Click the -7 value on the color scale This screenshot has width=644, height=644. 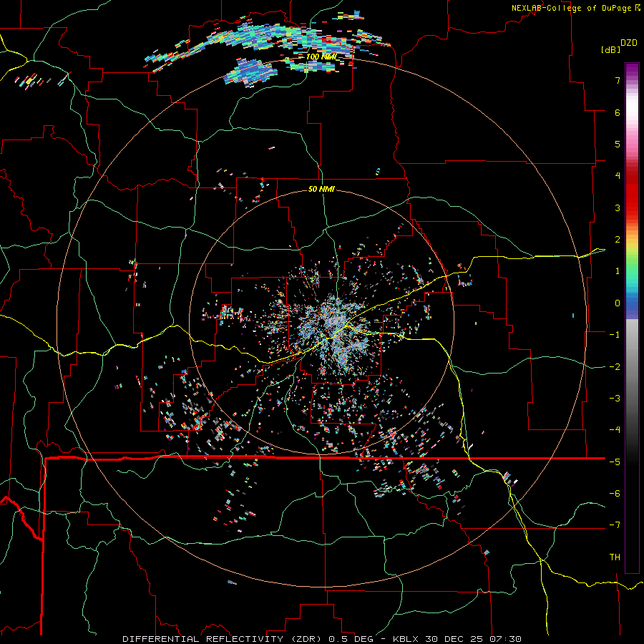615,525
